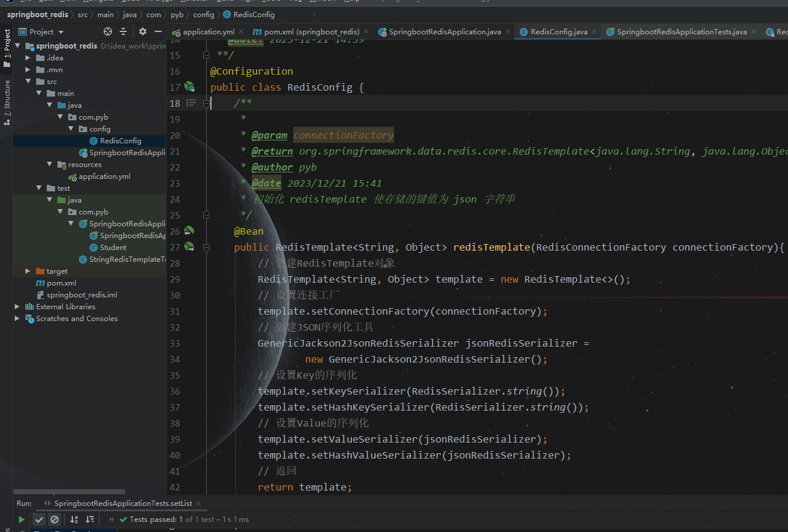
Task: Switch to SpringbootRedisApplication.java tab
Action: coord(444,32)
